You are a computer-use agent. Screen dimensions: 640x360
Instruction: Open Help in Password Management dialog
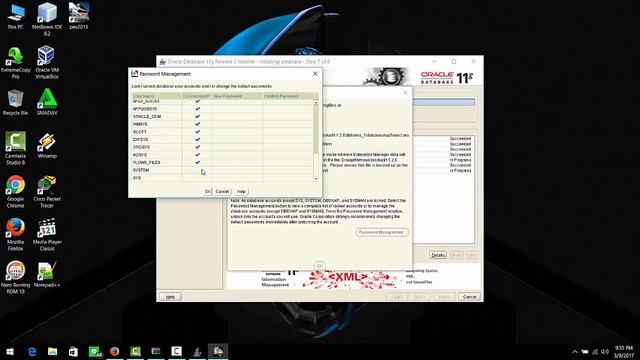click(241, 191)
